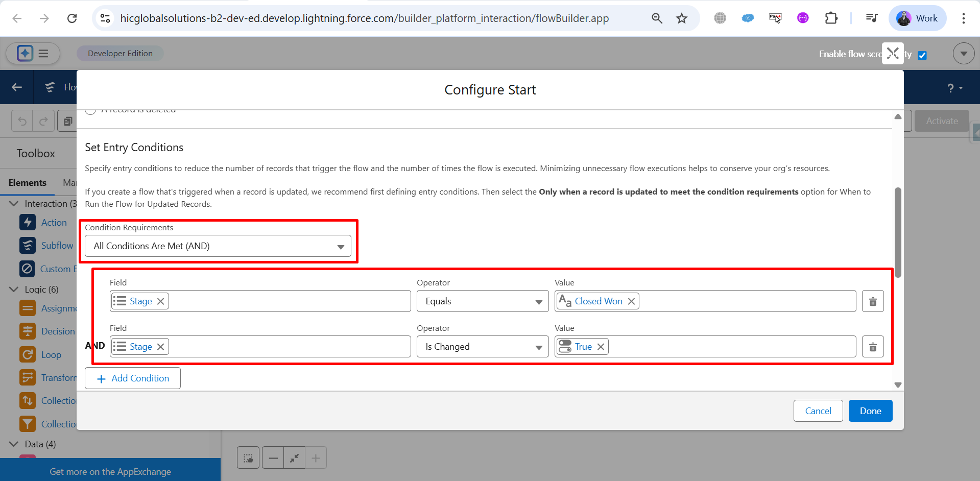Switch to the Elements tab

click(28, 183)
